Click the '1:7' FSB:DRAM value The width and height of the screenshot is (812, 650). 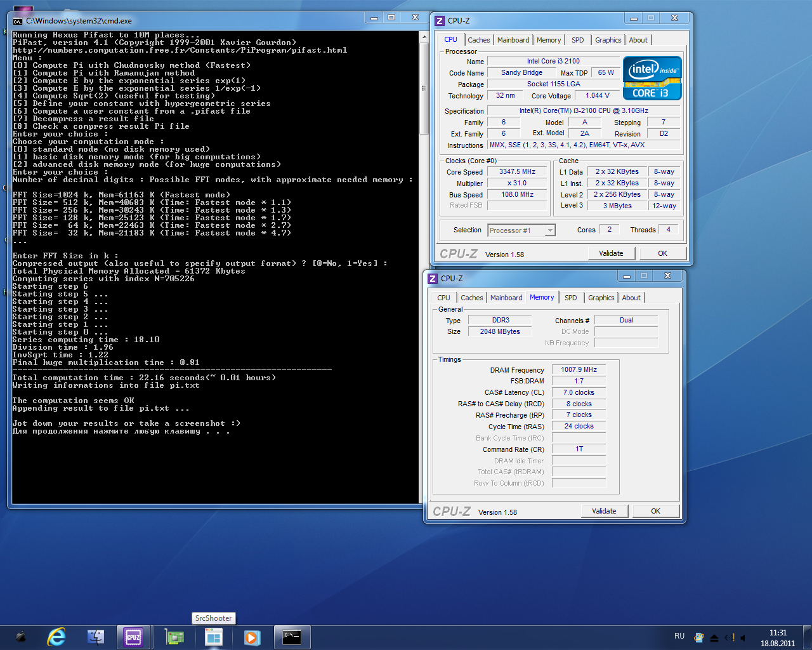click(x=579, y=381)
